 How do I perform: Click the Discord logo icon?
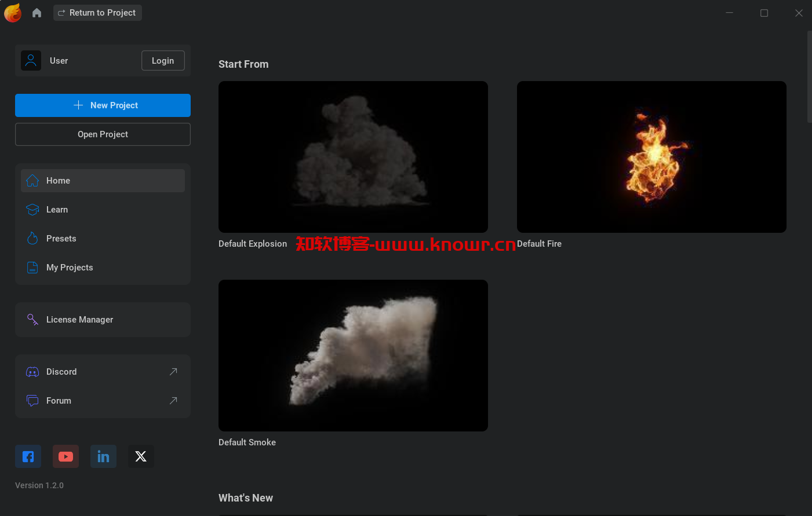[x=32, y=372]
